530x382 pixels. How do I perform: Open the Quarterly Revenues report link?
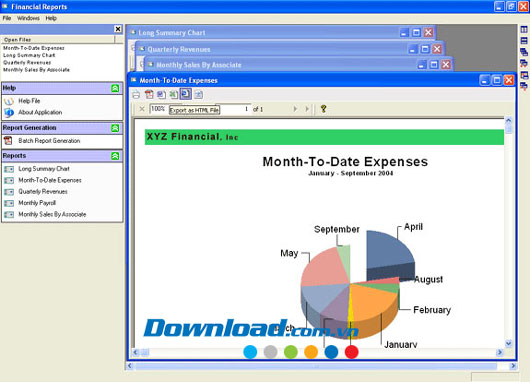(x=43, y=191)
